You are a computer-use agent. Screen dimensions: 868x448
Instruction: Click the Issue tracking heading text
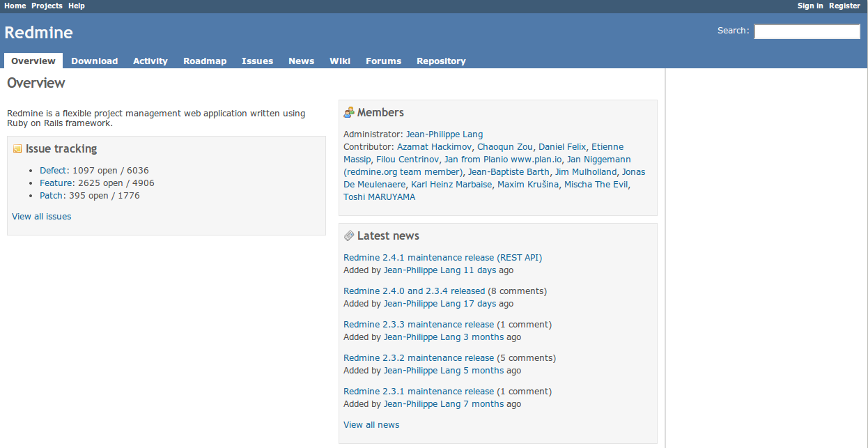coord(61,149)
